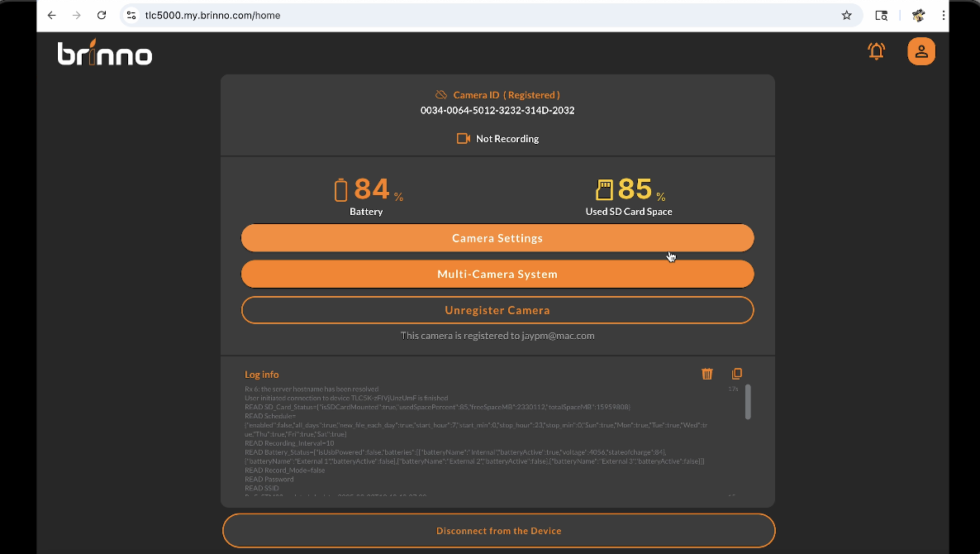Viewport: 980px width, 554px height.
Task: Reload the page
Action: (x=102, y=15)
